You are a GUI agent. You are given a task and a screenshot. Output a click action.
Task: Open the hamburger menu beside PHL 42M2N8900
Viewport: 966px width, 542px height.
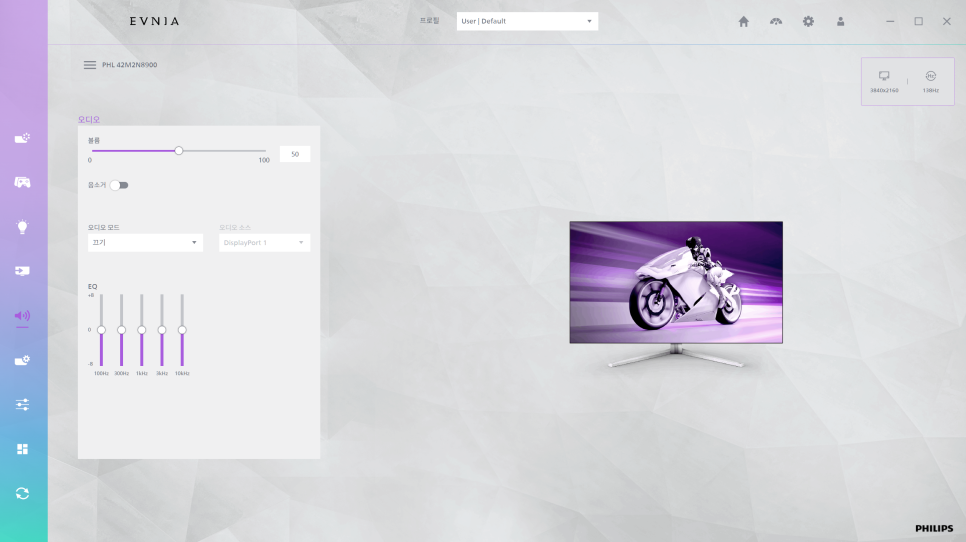[90, 65]
